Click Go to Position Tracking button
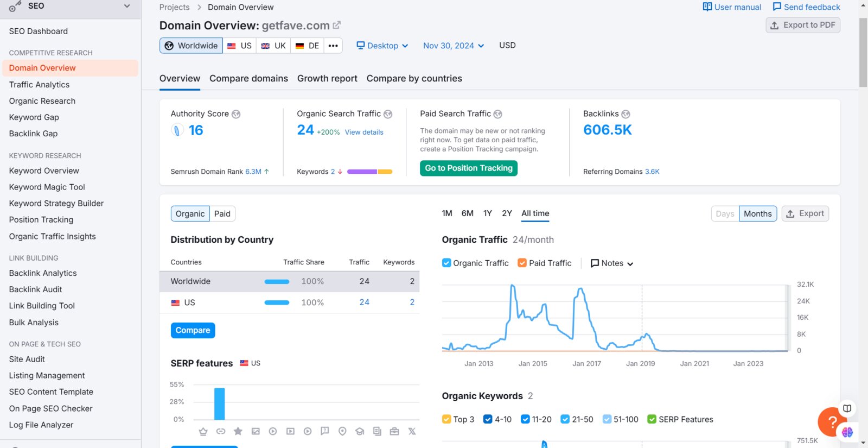Viewport: 868px width, 448px height. pos(469,168)
